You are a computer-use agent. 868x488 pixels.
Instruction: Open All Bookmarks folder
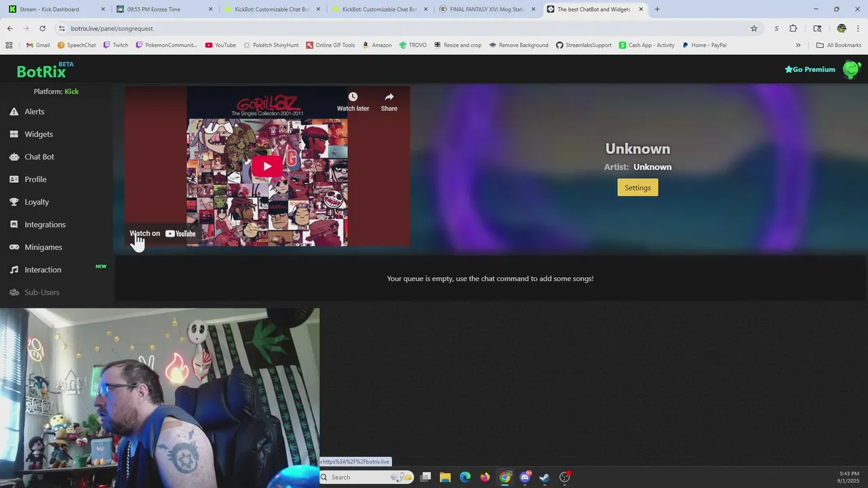[839, 45]
